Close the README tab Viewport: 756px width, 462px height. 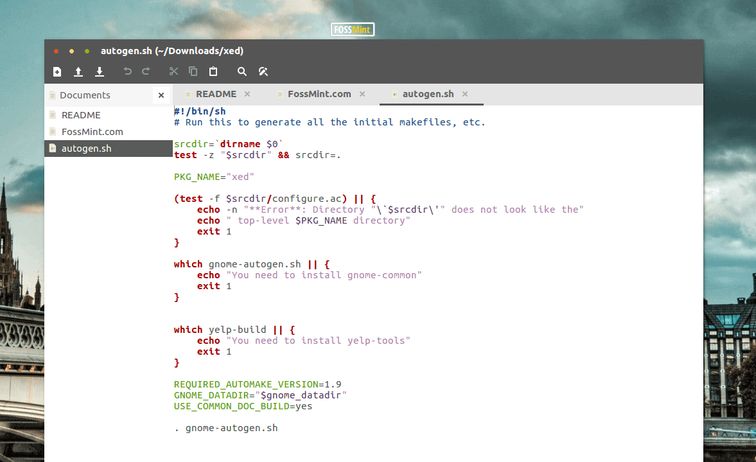[x=247, y=94]
